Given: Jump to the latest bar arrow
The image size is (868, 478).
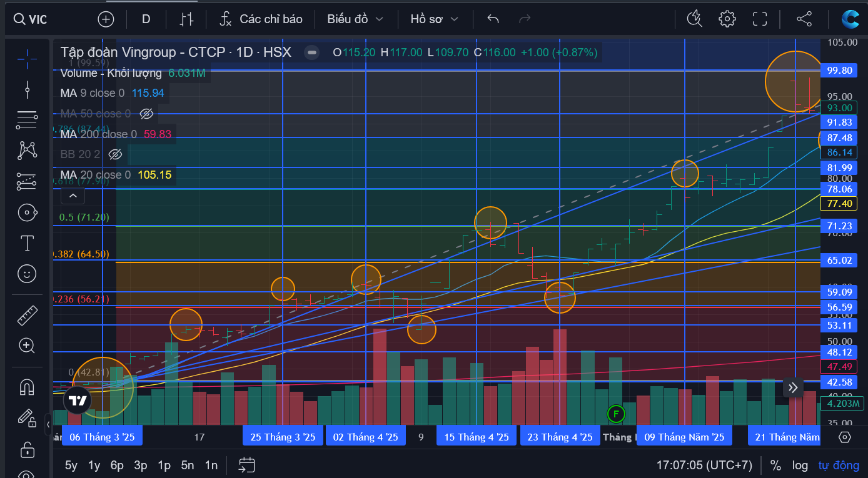Looking at the screenshot, I should pos(793,387).
